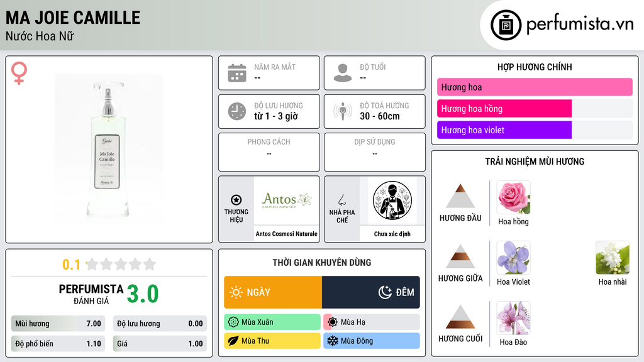Image resolution: width=644 pixels, height=362 pixels.
Task: Click the Chưa xác định perfumer label
Action: (x=392, y=234)
